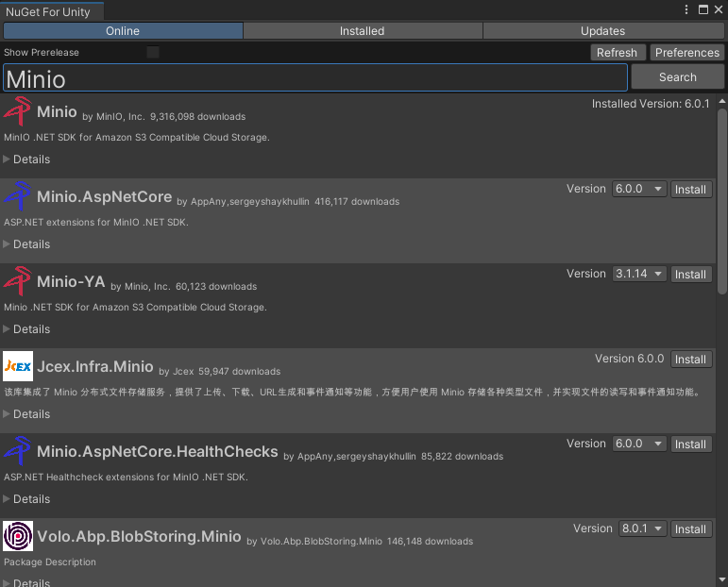This screenshot has height=587, width=728.
Task: Expand Details for Minio-YA
Action: click(27, 329)
